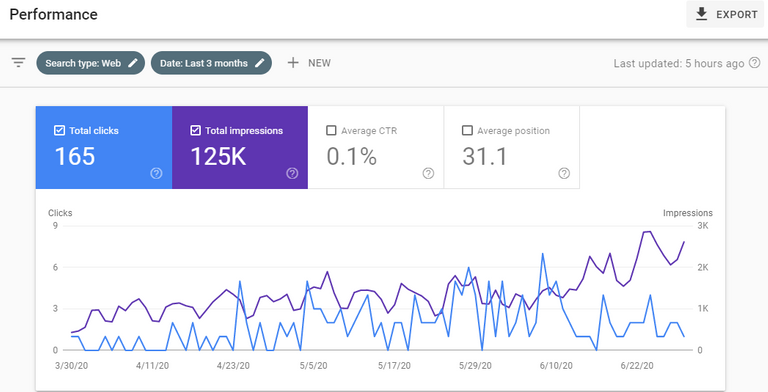Click the Last updated: 5 hours ago text

click(679, 63)
